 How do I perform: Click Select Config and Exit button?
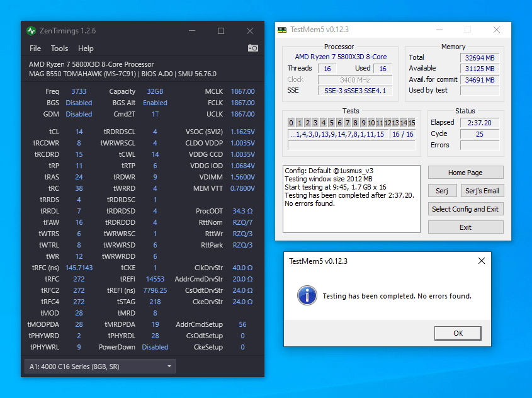pyautogui.click(x=465, y=209)
